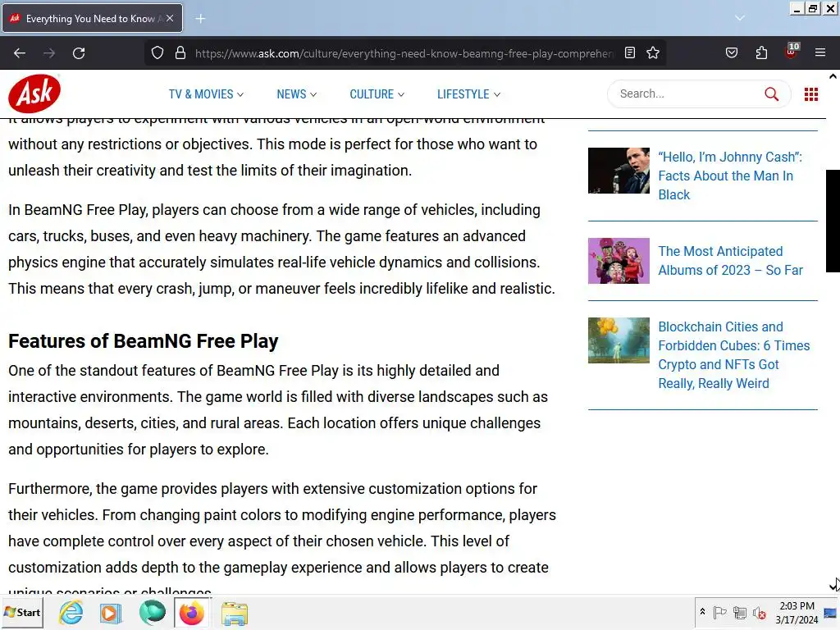Open the Extensions puzzle icon

pos(761,53)
